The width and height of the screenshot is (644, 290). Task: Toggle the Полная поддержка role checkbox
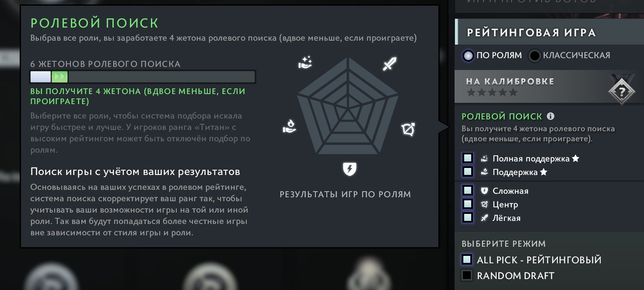468,158
